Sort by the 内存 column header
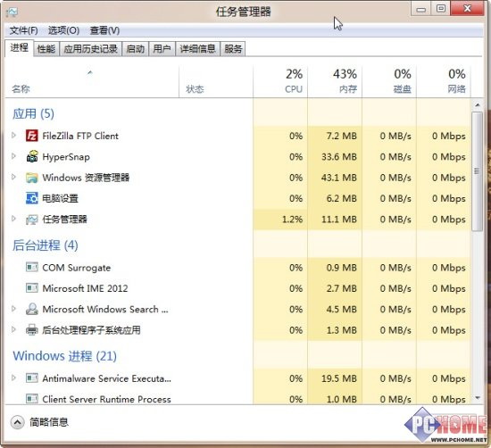Screen dimensions: 491x448 coord(335,82)
